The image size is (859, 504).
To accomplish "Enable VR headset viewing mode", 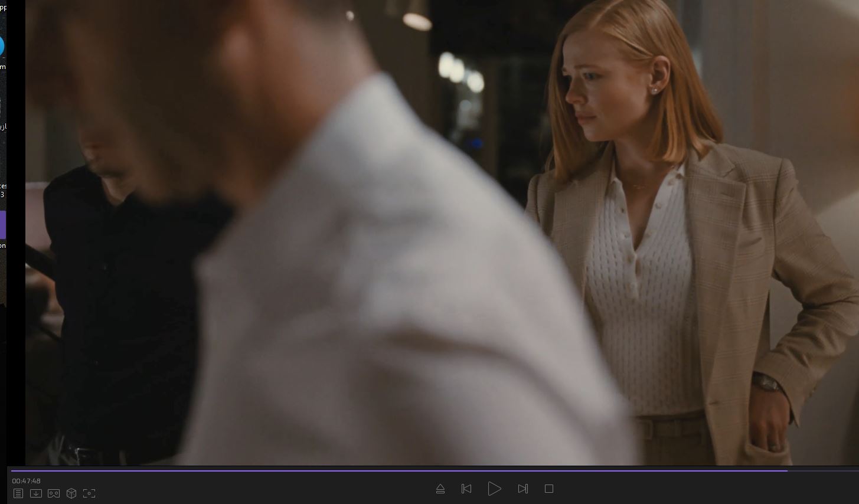I will tap(54, 493).
